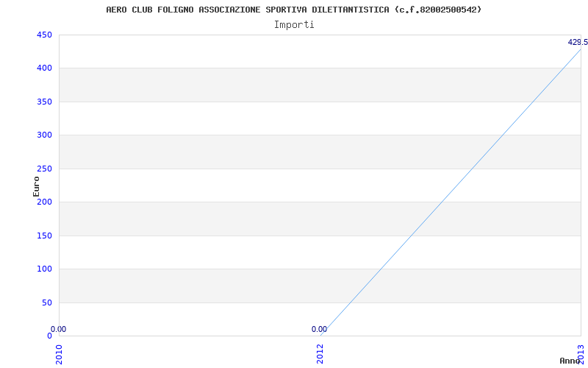Image resolution: width=588 pixels, height=368 pixels.
Task: Click the 429.5 data point label
Action: pyautogui.click(x=578, y=43)
